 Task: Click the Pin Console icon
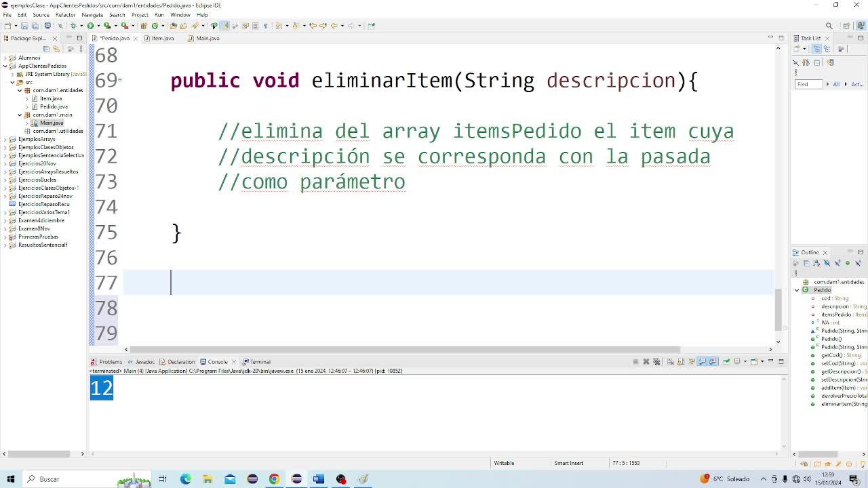tap(726, 362)
